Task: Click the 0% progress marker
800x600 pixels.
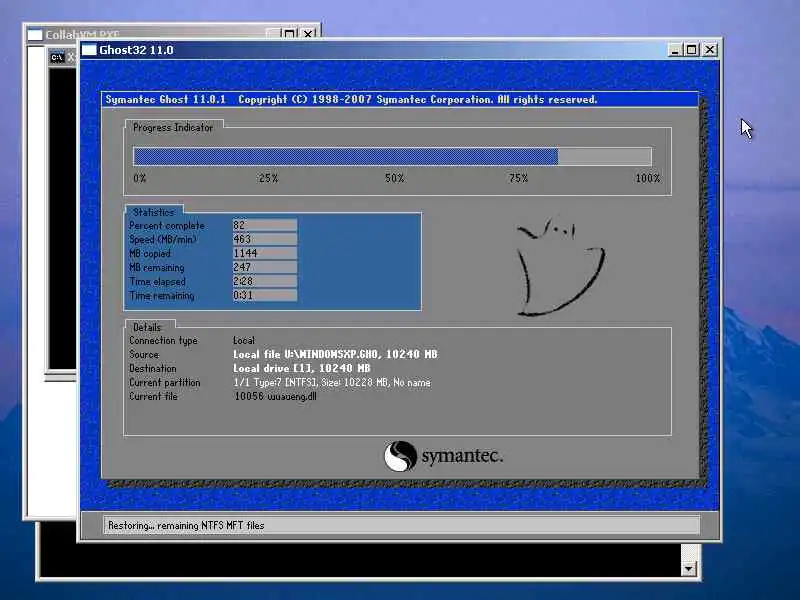Action: pyautogui.click(x=140, y=179)
